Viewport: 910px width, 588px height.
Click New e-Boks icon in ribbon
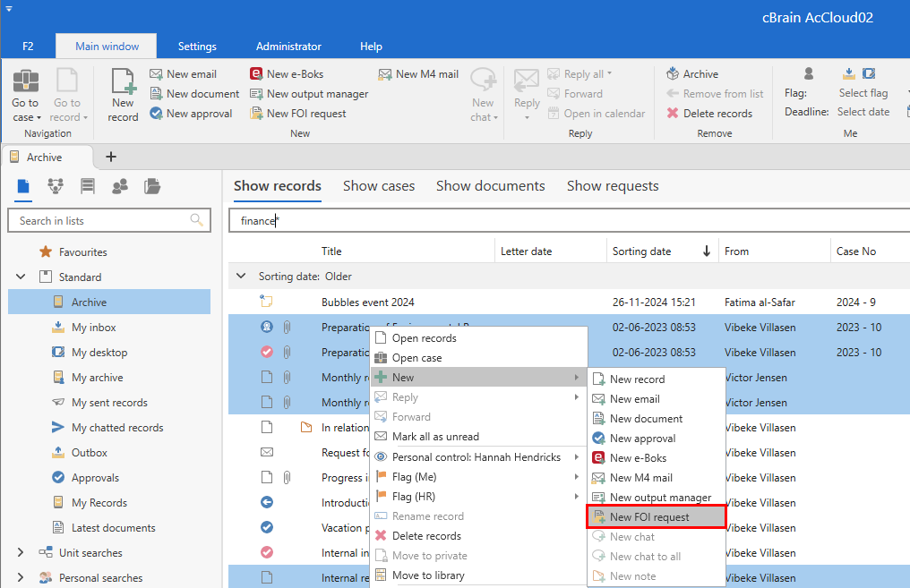click(x=256, y=74)
